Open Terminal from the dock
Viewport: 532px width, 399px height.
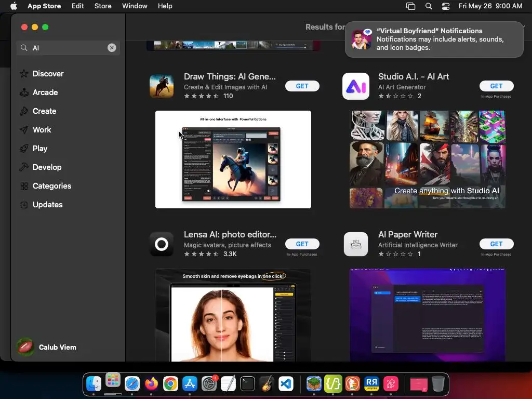(x=247, y=384)
